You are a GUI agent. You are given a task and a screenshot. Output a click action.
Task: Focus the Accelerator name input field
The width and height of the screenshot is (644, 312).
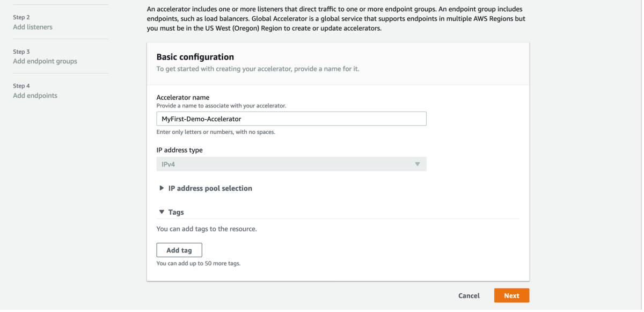click(291, 118)
